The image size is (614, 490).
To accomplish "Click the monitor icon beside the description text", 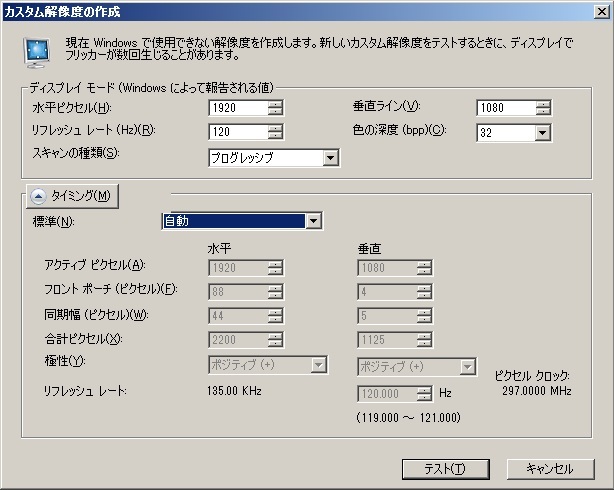I will (37, 49).
